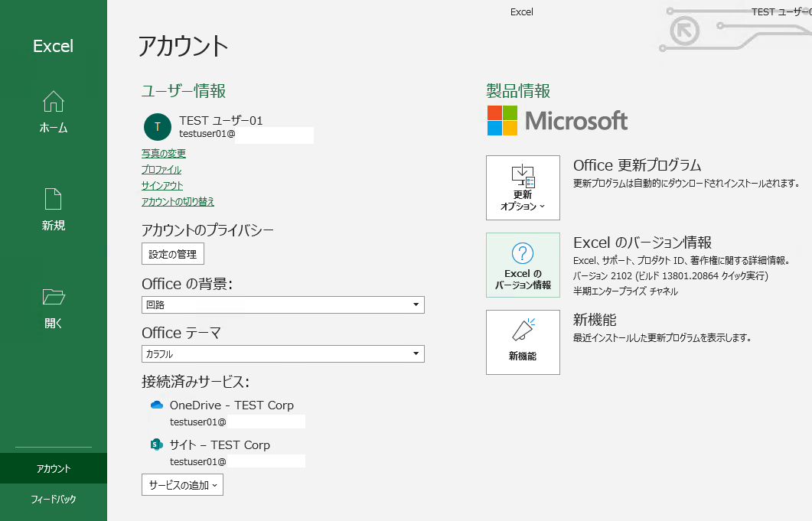Click the 製品情報 heading
The width and height of the screenshot is (812, 521).
click(x=518, y=91)
